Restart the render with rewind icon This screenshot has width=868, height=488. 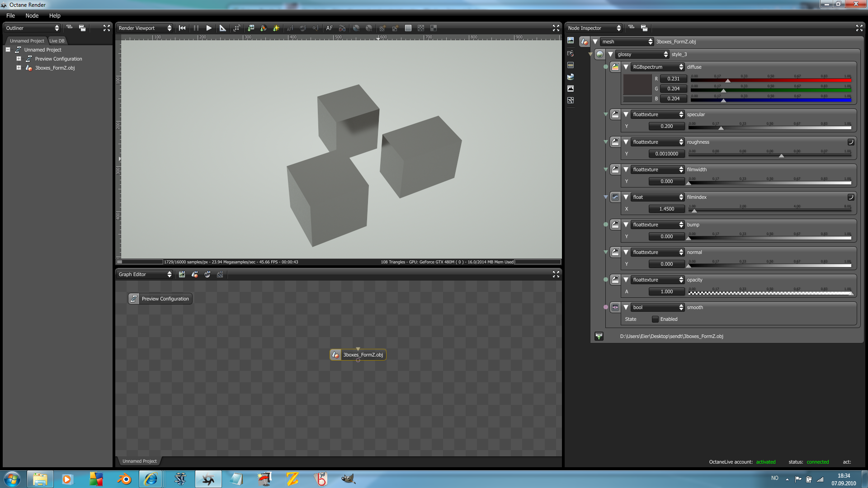coord(182,28)
